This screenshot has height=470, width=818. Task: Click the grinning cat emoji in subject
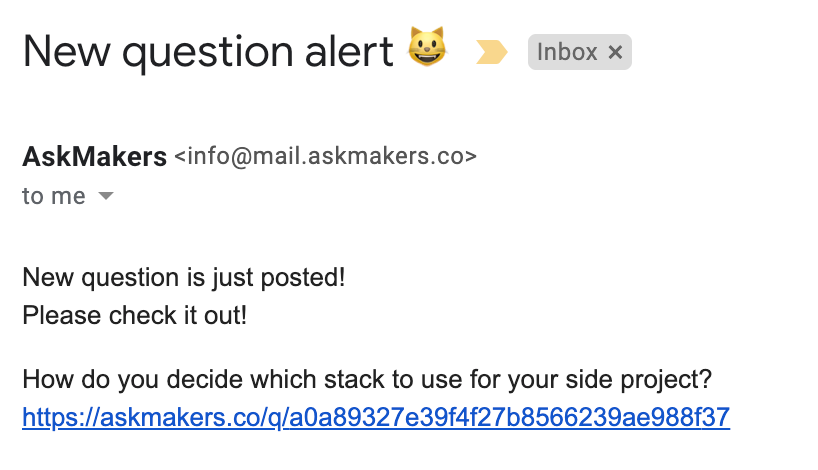pyautogui.click(x=427, y=48)
